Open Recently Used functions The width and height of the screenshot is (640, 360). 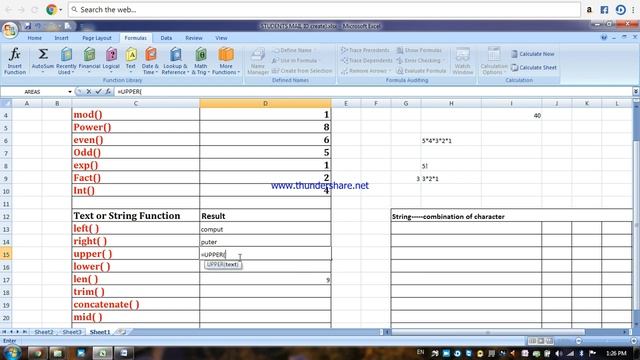[66, 60]
